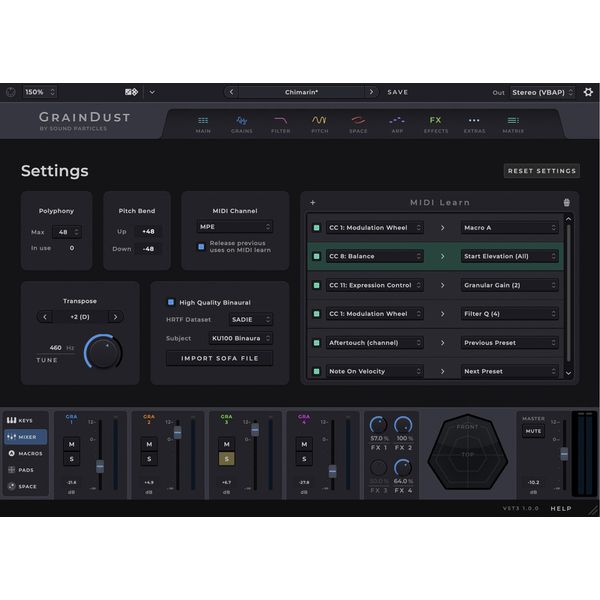Open the Out Stereo (VBAP) dropdown
This screenshot has height=600, width=600.
[x=543, y=93]
